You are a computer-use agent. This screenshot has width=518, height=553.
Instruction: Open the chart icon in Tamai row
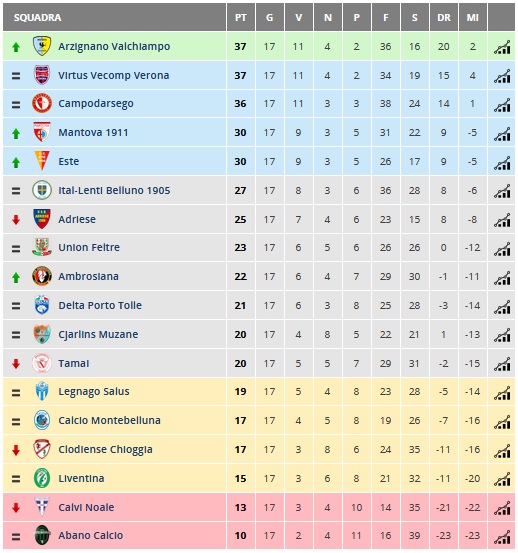pyautogui.click(x=502, y=364)
